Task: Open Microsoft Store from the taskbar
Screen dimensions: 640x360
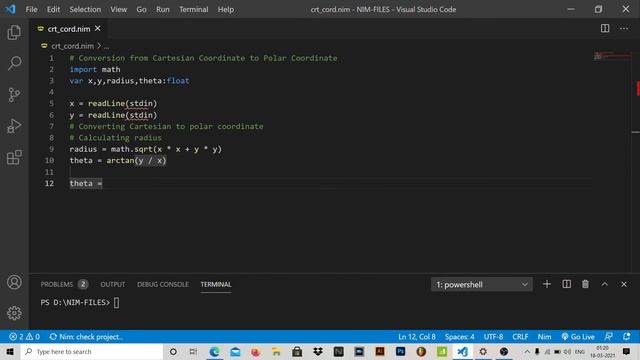Action: click(x=297, y=351)
